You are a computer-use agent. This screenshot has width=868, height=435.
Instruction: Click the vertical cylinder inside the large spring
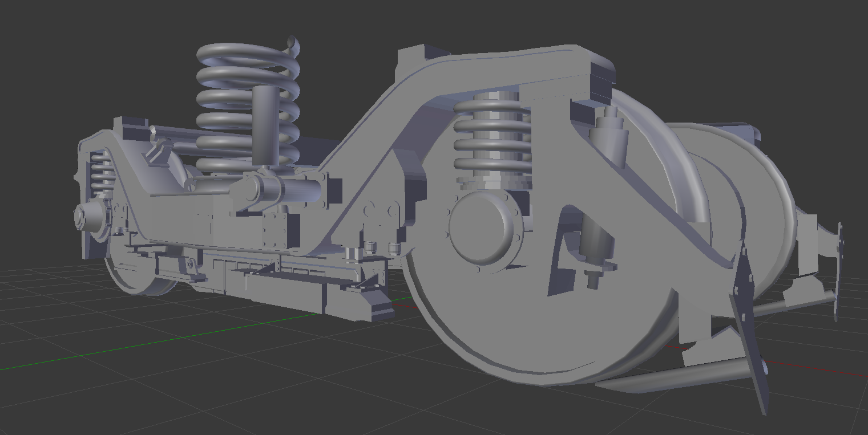(265, 124)
